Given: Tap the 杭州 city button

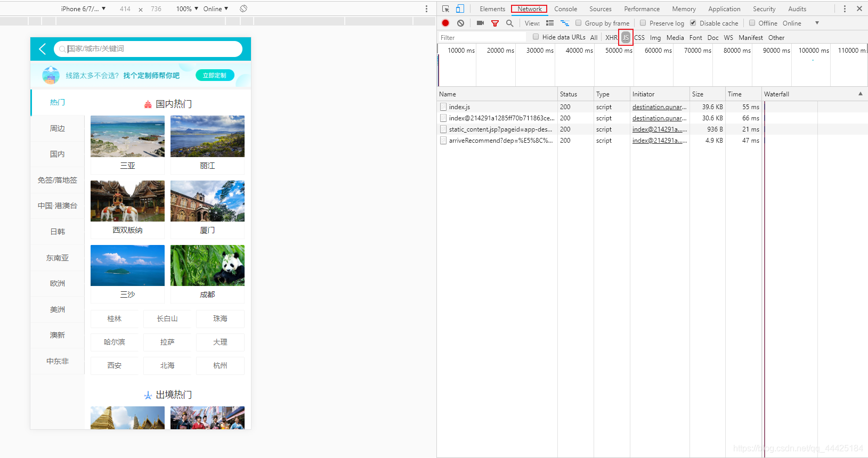Looking at the screenshot, I should pyautogui.click(x=220, y=365).
